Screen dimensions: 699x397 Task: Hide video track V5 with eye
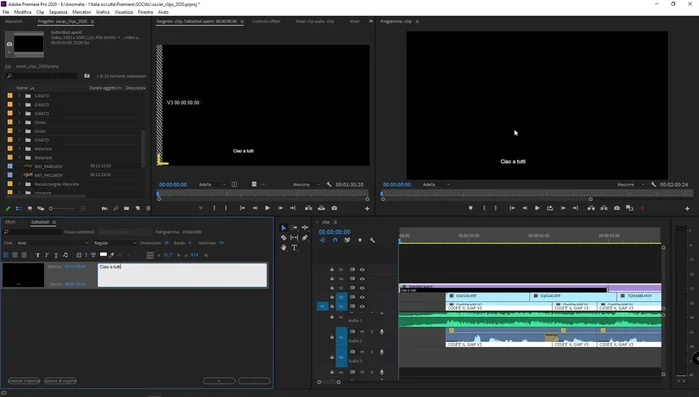(362, 270)
